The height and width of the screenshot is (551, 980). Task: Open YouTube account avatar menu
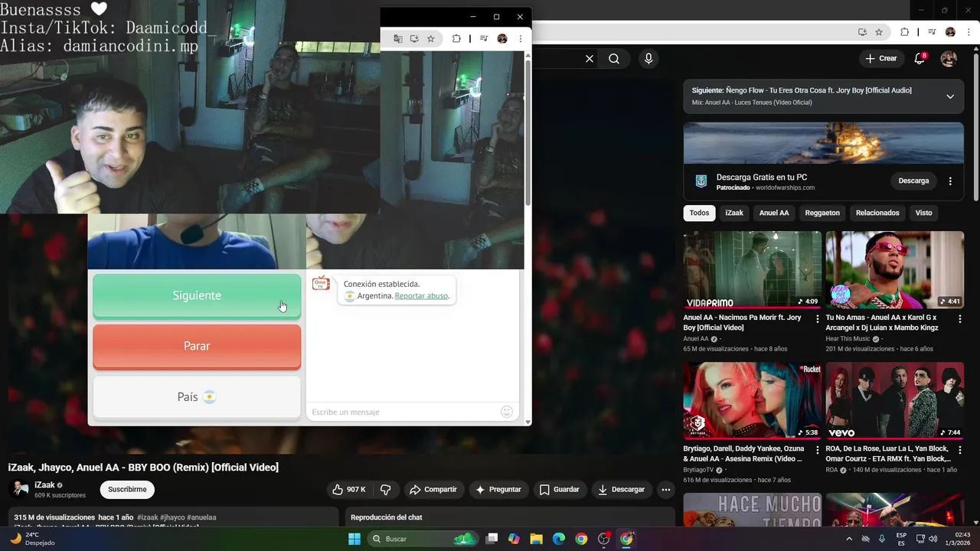[x=949, y=59]
